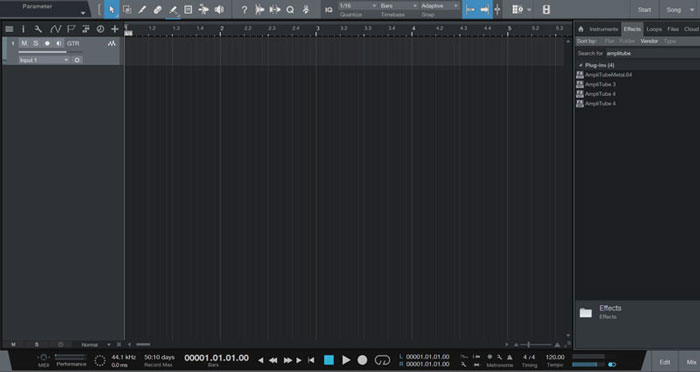Toggle loop playback

[x=382, y=359]
